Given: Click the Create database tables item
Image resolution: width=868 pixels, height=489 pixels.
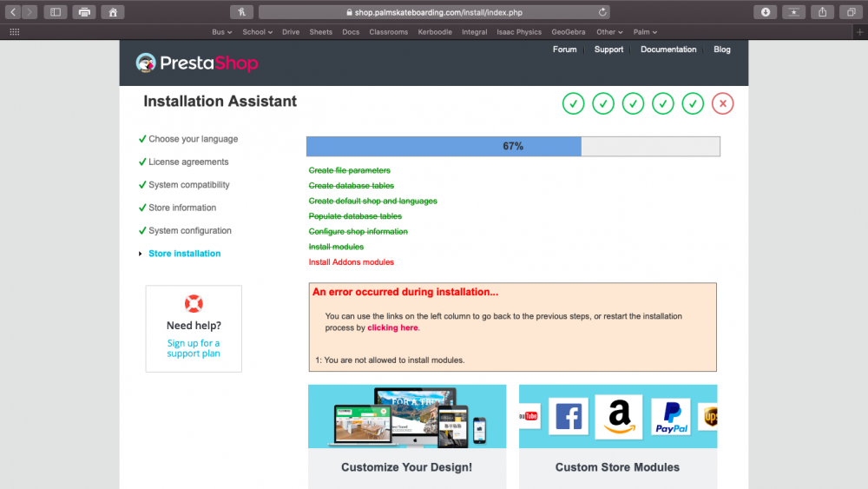Looking at the screenshot, I should pos(351,186).
